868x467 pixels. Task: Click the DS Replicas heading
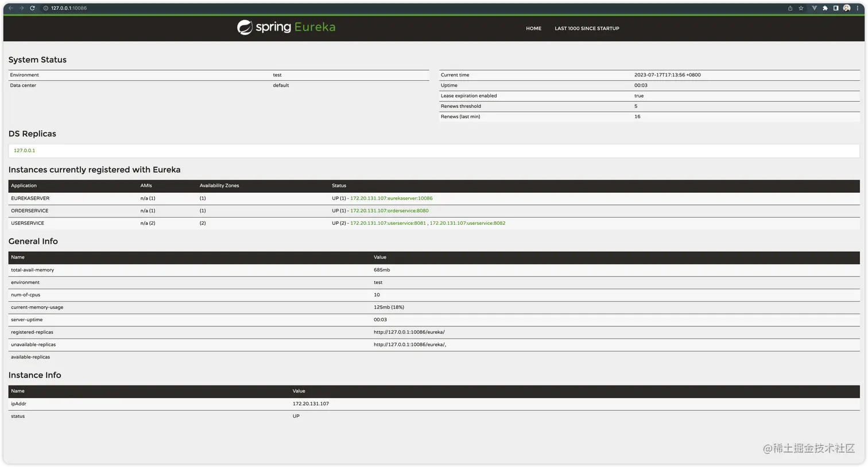(x=32, y=134)
